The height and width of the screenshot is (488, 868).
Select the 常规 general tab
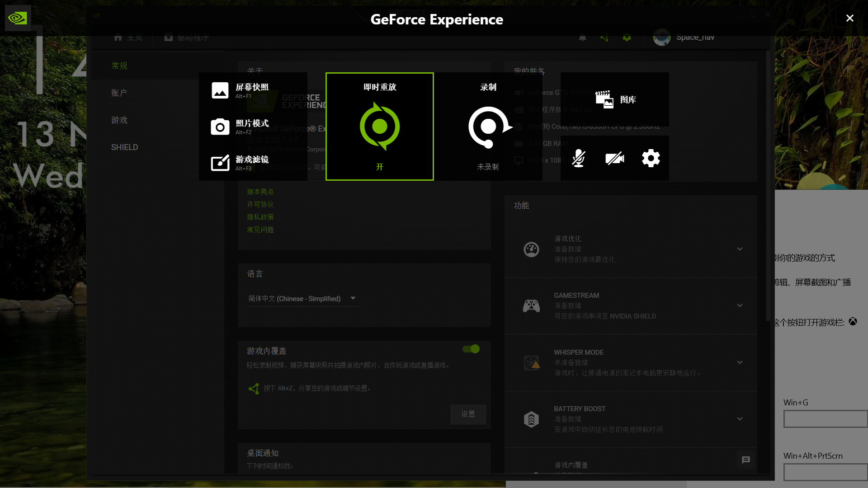click(x=119, y=66)
